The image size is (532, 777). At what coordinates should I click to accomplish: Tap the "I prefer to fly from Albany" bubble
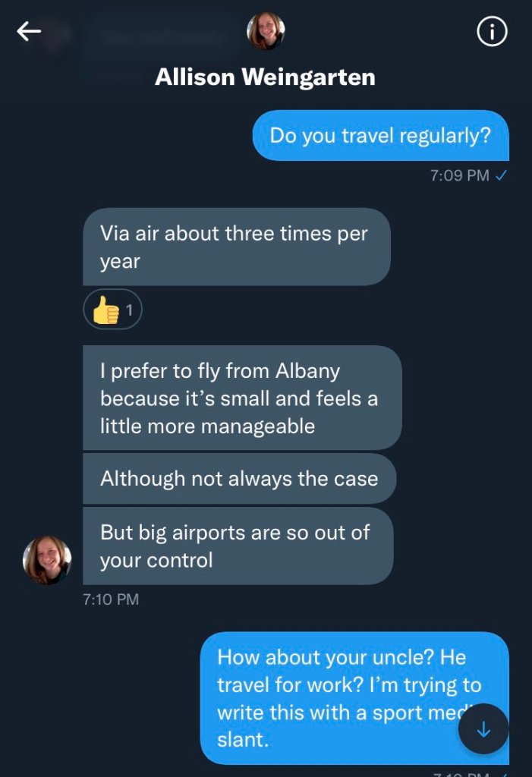pyautogui.click(x=241, y=398)
